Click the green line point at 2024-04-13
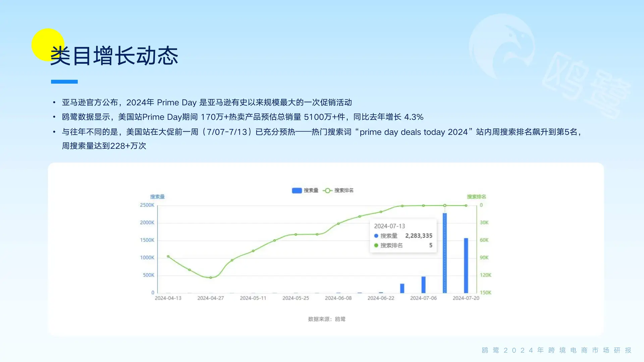Screen dimensions: 644x362 click(x=168, y=256)
